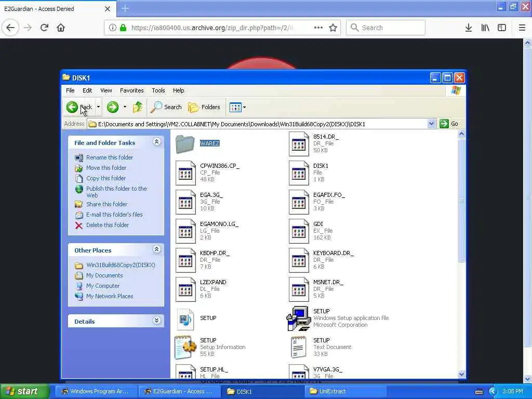Click the green Forward arrow in Explorer

[113, 107]
